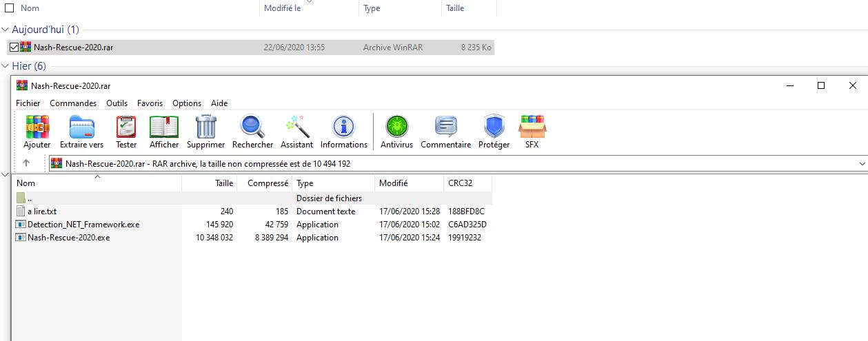Screen dimensions: 868x341
Task: Click the Nash-Rescue-2020.exe application icon
Action: pyautogui.click(x=21, y=238)
